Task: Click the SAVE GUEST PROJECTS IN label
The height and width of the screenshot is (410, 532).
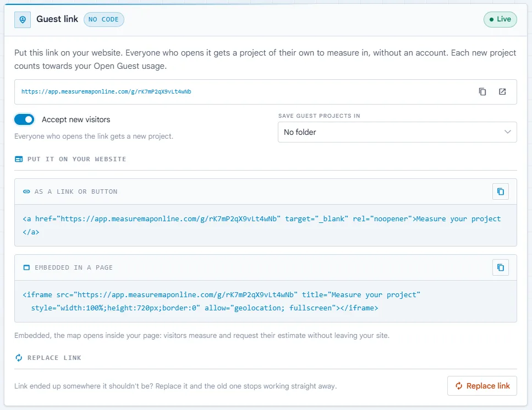Action: 319,116
